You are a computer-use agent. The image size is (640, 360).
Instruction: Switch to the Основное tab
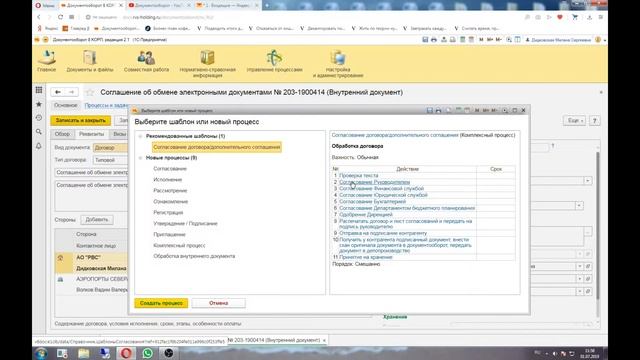coord(66,105)
